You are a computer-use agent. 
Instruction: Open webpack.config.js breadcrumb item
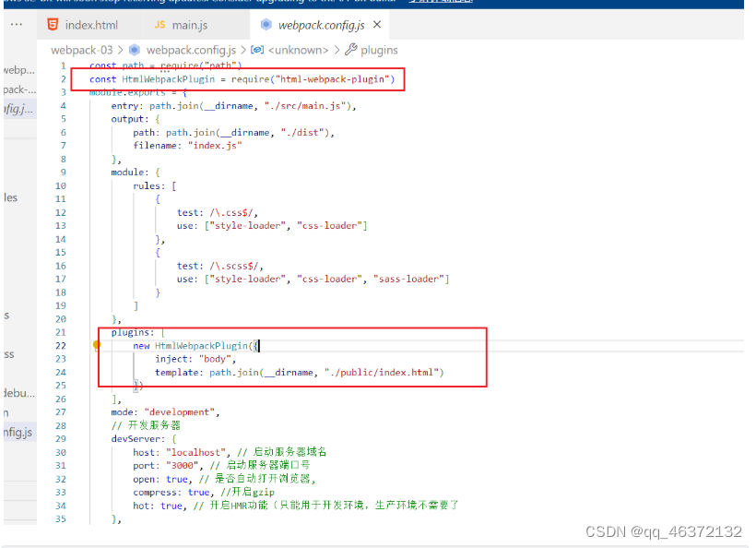[x=191, y=50]
